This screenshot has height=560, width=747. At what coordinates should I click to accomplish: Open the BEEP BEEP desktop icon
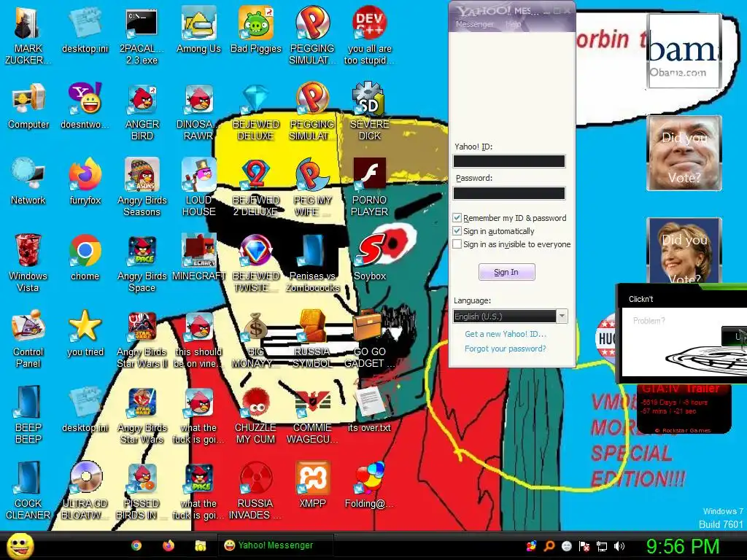coord(28,414)
